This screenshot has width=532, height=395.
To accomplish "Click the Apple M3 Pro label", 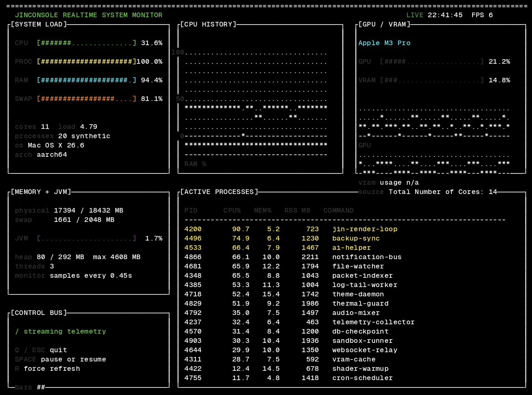I will click(x=384, y=43).
